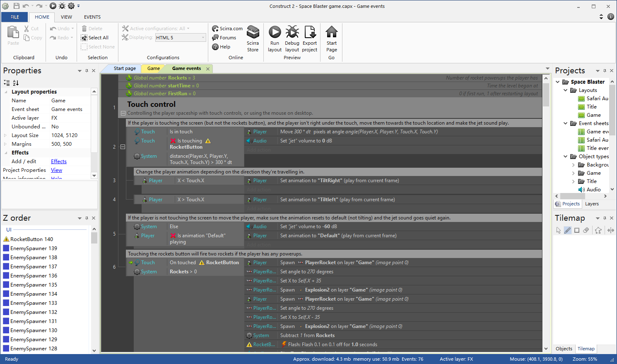This screenshot has width=617, height=364.
Task: Click the ribbon About info icon
Action: pos(610,17)
